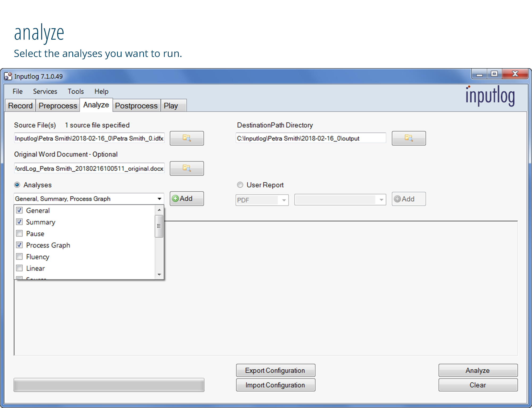The image size is (532, 408).
Task: Tick the Linear analysis checkbox
Action: tap(19, 268)
